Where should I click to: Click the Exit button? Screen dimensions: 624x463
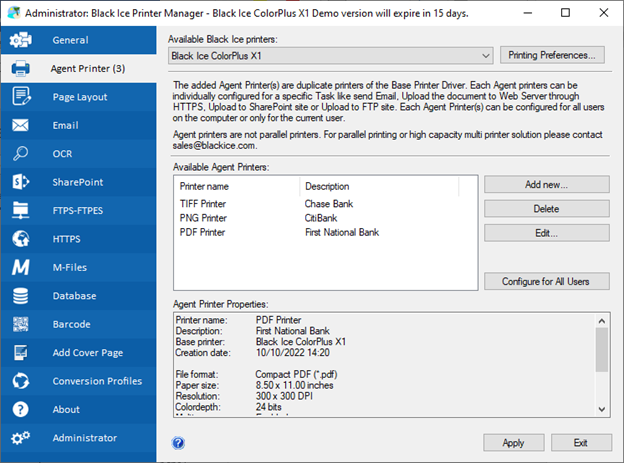[581, 443]
